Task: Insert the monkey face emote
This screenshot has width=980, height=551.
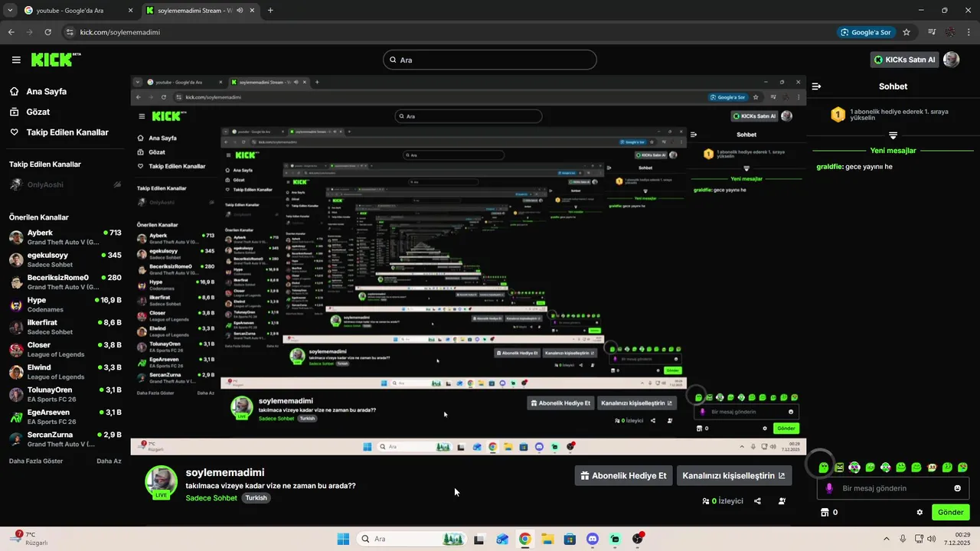Action: pyautogui.click(x=932, y=468)
